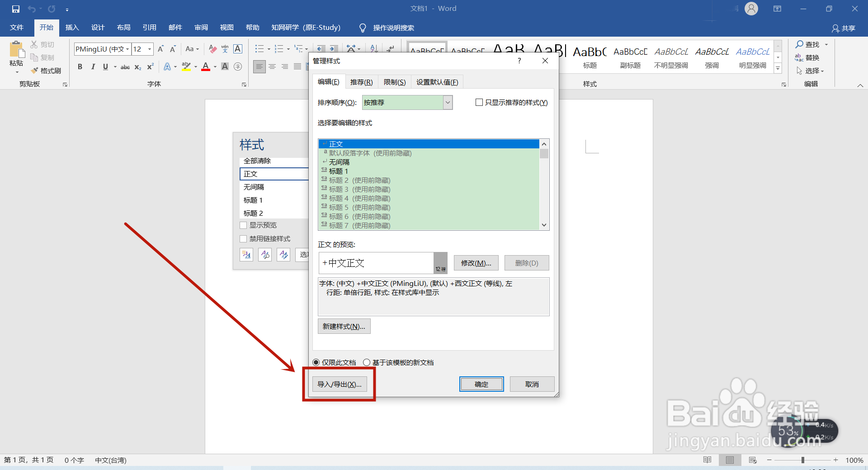Enable 显示预览 checkbox in Styles pane
Screen dimensions: 868x470
(x=243, y=225)
